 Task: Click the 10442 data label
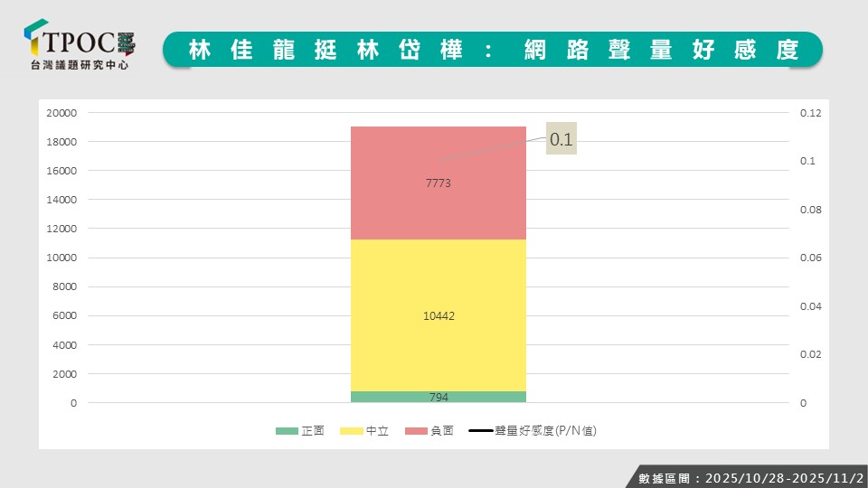[439, 316]
